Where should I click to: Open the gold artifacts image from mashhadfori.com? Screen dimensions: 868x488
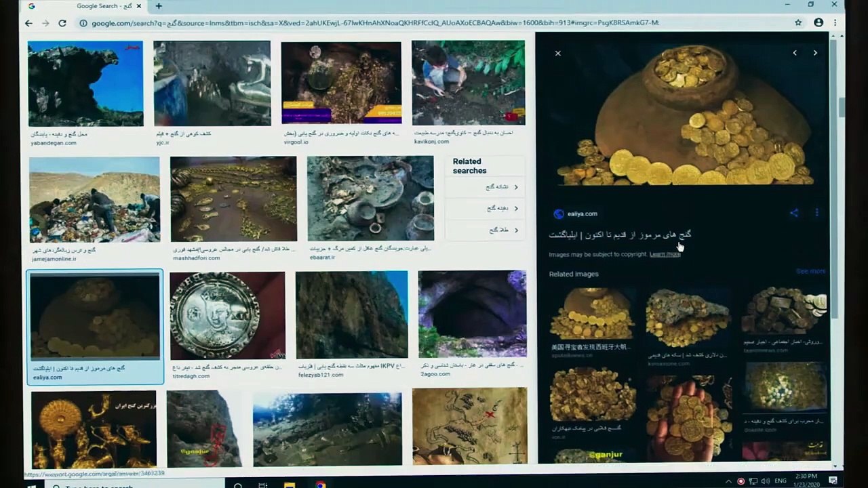[233, 199]
